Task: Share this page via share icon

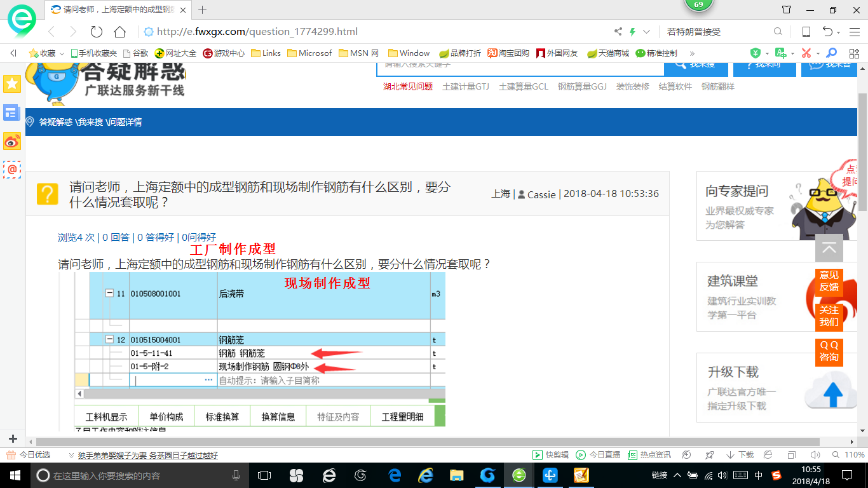Action: pyautogui.click(x=618, y=32)
